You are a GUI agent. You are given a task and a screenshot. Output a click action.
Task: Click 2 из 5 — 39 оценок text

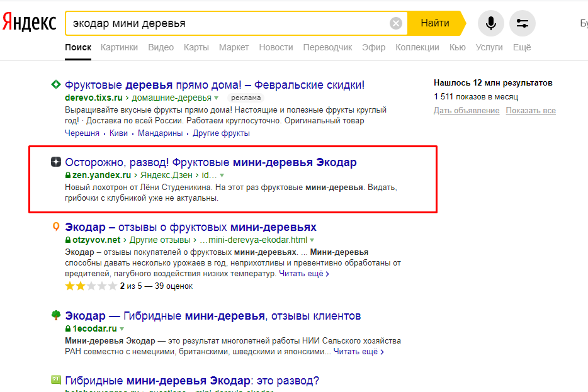point(156,286)
